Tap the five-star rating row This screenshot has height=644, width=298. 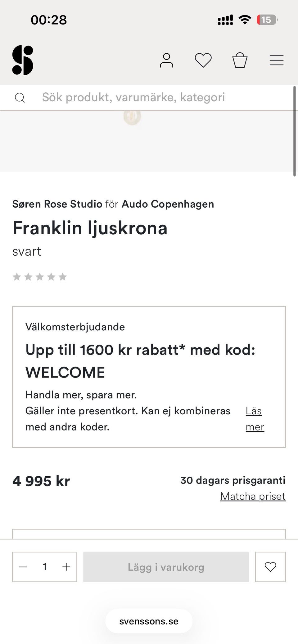point(40,276)
